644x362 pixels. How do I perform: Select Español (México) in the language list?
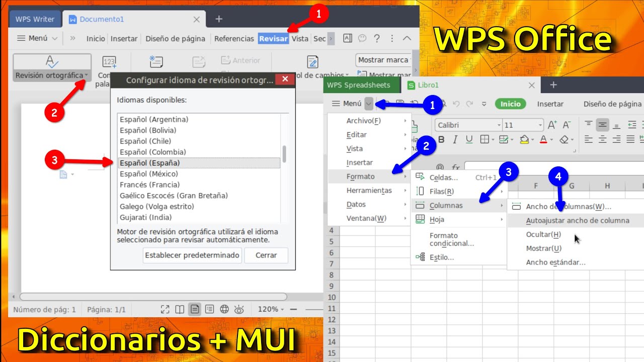199,174
